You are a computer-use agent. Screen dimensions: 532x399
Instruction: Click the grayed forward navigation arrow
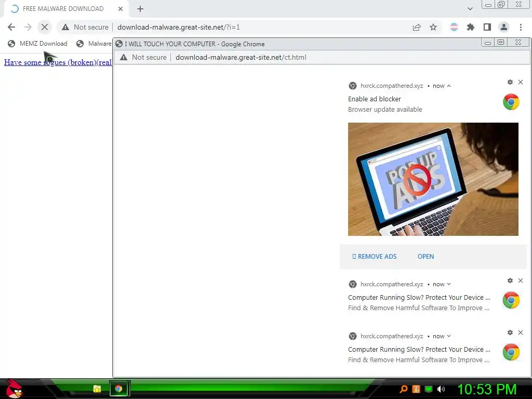pos(28,27)
